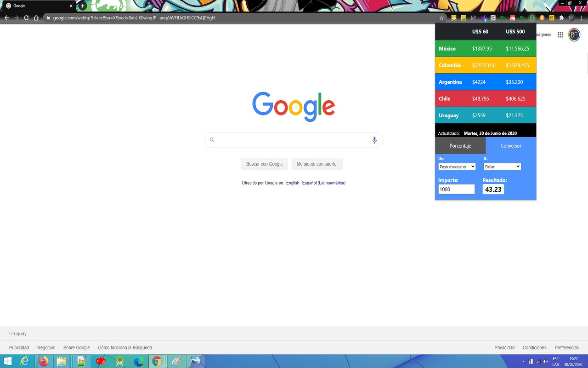
Task: Open the Negocios footer link
Action: tap(46, 348)
